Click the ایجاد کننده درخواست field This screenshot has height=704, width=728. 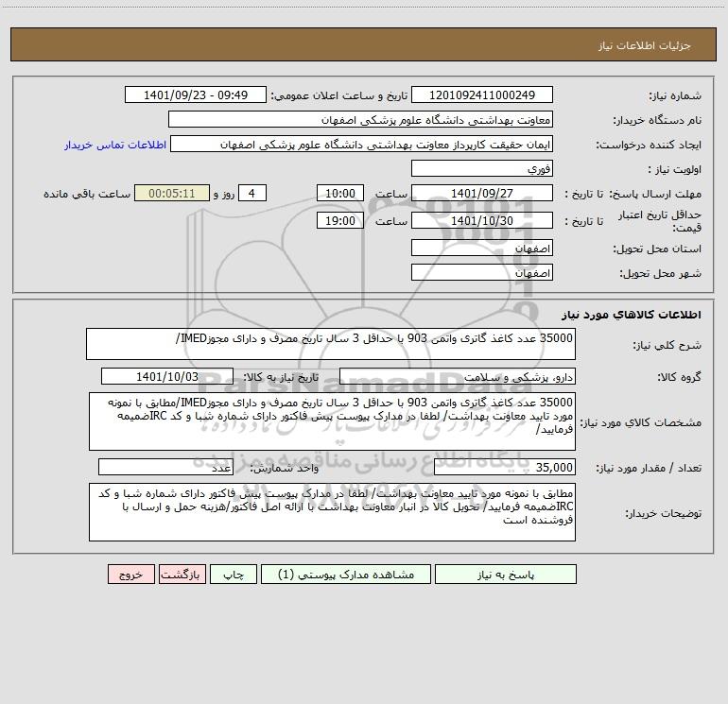[362, 144]
